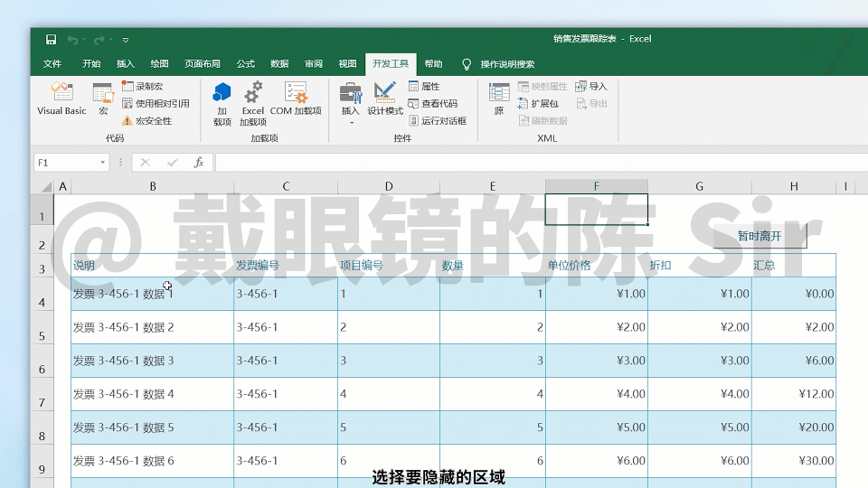Screen dimensions: 868x488
Task: Open 宏安全性 macro security settings
Action: tap(147, 120)
